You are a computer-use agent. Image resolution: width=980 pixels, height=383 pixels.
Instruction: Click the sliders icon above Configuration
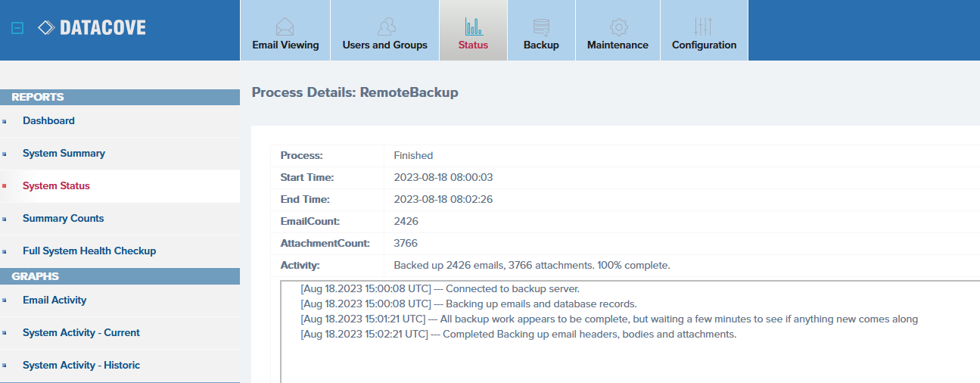704,27
